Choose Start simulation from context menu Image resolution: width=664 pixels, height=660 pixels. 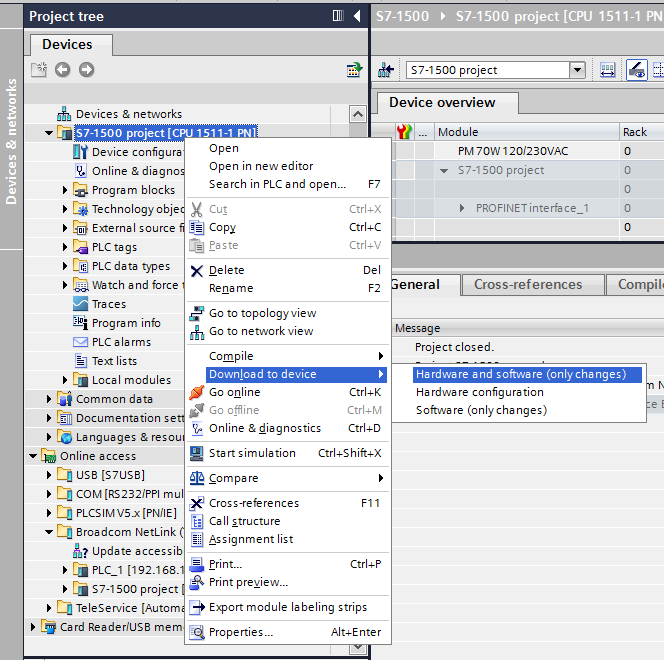tap(252, 453)
